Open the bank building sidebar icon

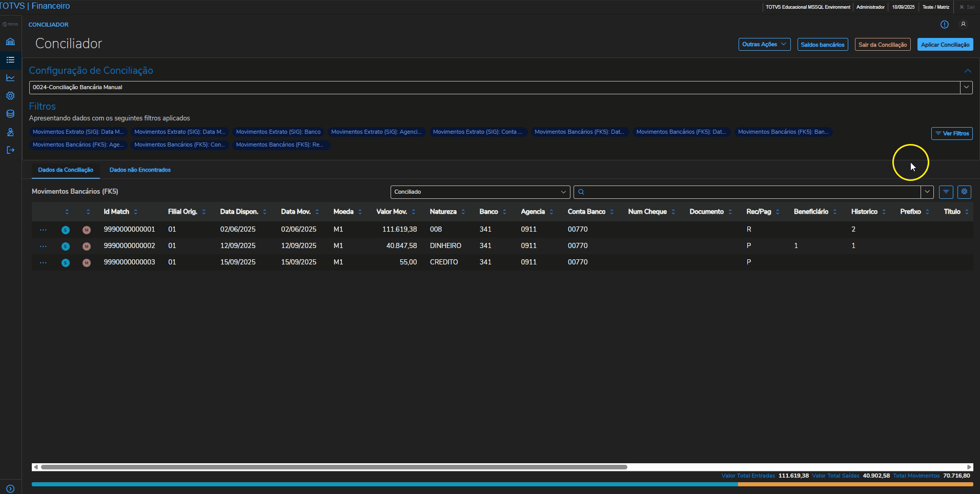(x=10, y=42)
